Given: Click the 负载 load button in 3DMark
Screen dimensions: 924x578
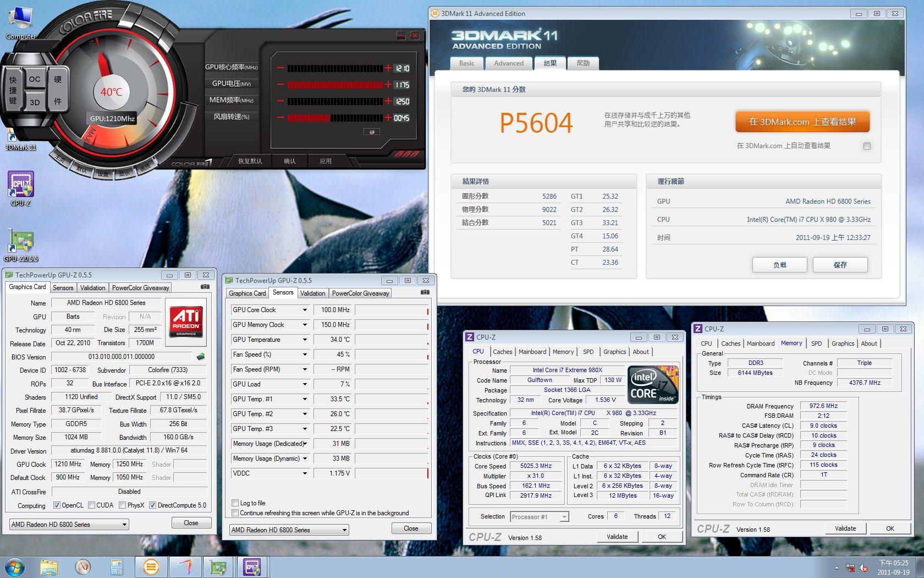Looking at the screenshot, I should coord(779,265).
